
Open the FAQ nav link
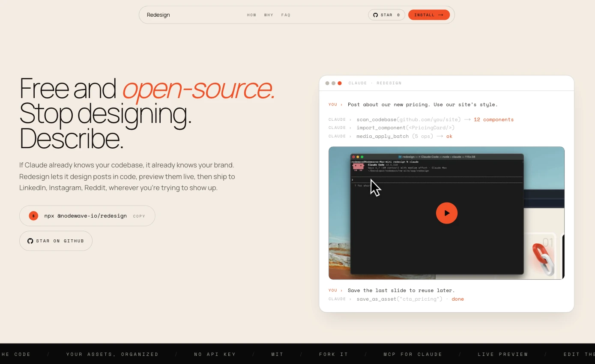pyautogui.click(x=286, y=15)
